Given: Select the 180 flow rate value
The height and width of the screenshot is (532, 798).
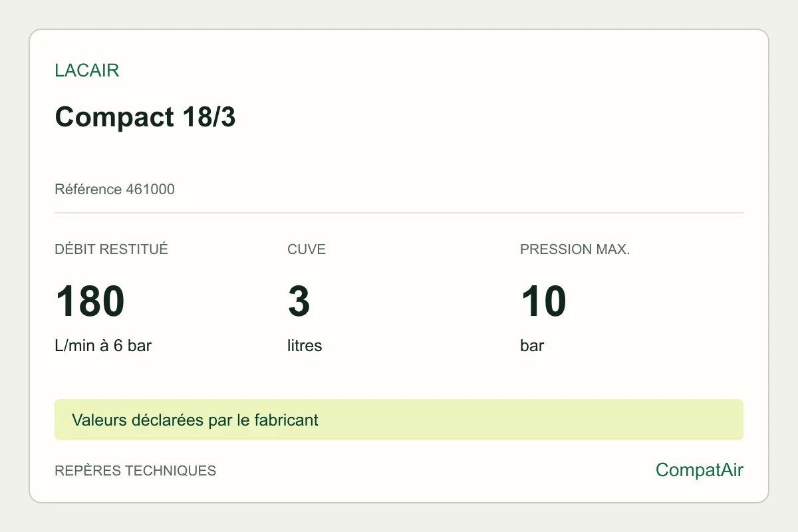Looking at the screenshot, I should [x=90, y=301].
